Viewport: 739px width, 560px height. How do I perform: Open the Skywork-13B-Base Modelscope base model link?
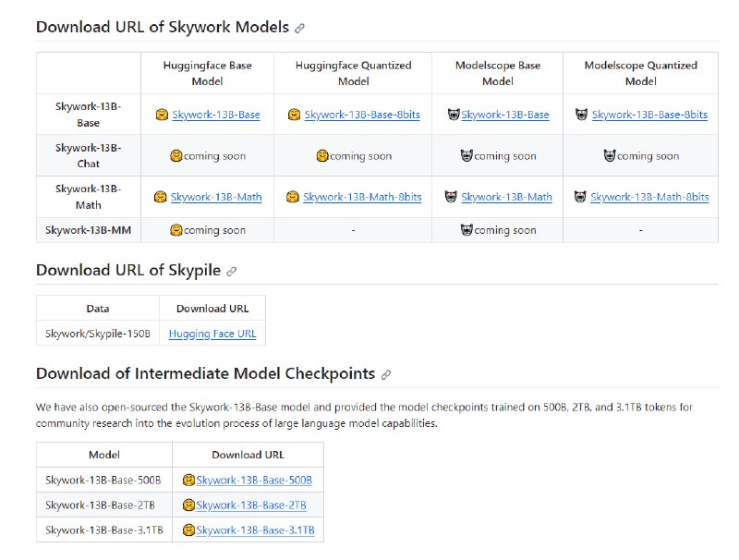point(505,114)
